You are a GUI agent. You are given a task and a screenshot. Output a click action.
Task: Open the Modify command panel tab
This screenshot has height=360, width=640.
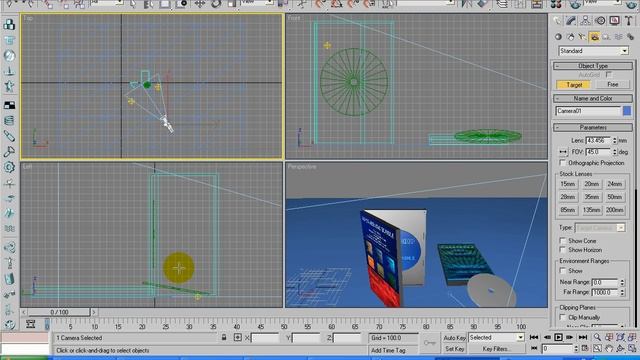coord(571,21)
